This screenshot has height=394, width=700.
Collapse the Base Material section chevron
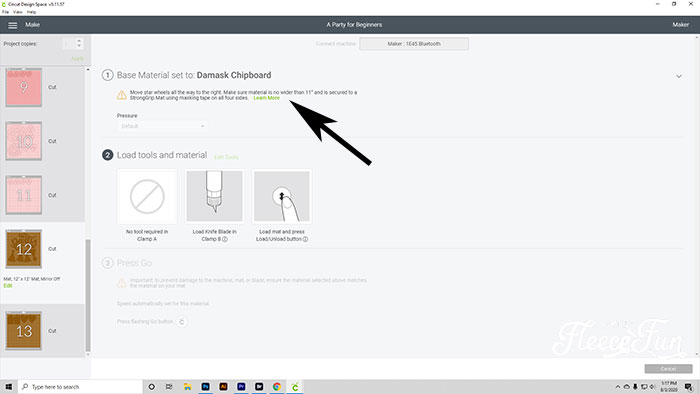679,76
